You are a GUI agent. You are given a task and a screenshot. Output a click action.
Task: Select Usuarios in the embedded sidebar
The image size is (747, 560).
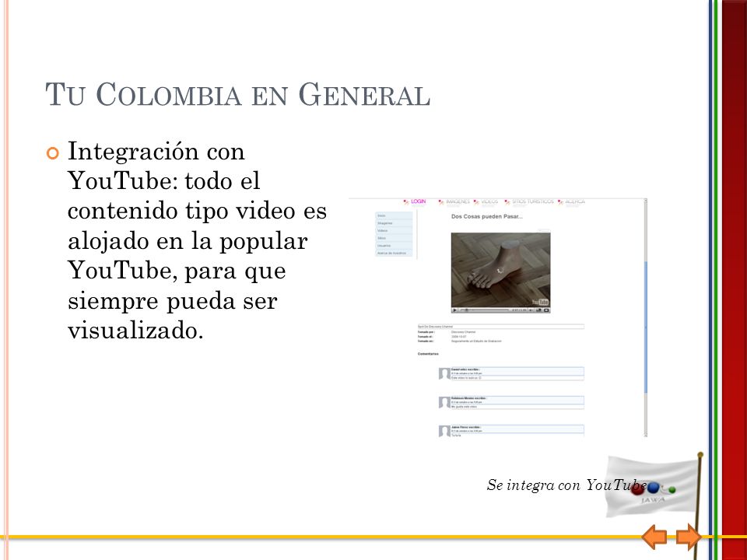[x=394, y=246]
